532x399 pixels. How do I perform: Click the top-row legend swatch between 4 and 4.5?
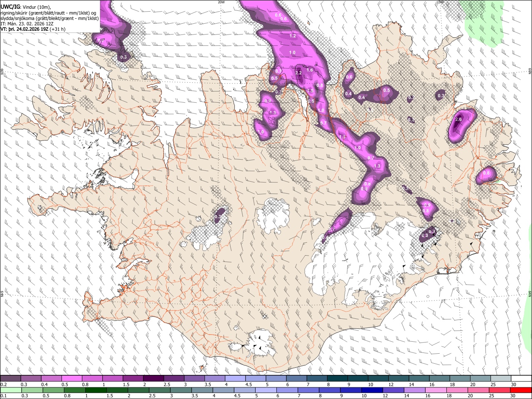pos(235,378)
